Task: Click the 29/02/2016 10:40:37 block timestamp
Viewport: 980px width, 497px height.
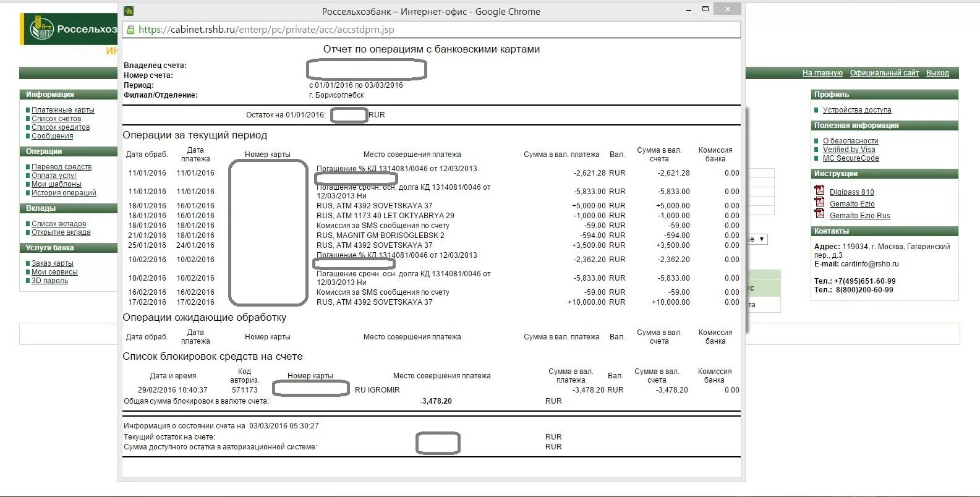Action: tap(173, 390)
